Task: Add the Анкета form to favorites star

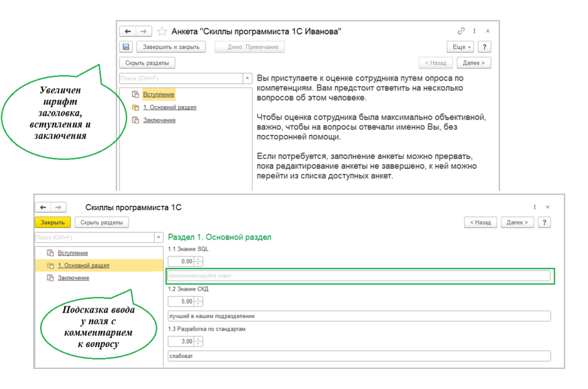Action: (x=162, y=32)
